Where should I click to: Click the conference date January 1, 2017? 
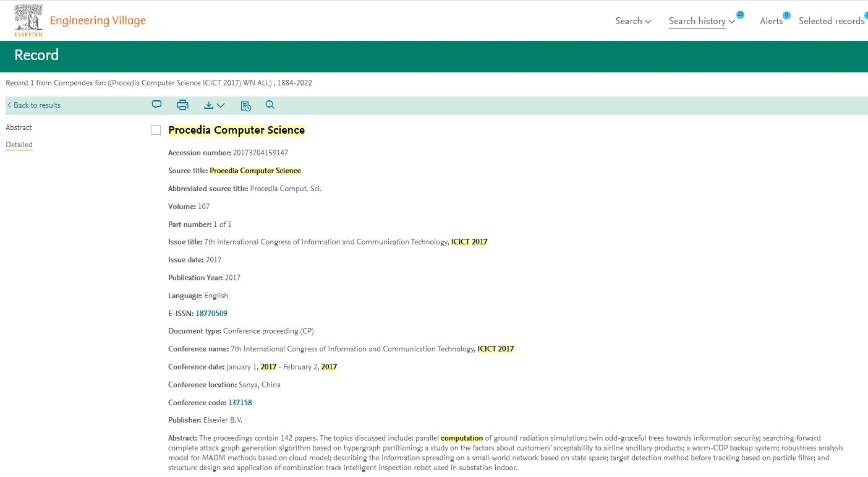click(x=252, y=367)
